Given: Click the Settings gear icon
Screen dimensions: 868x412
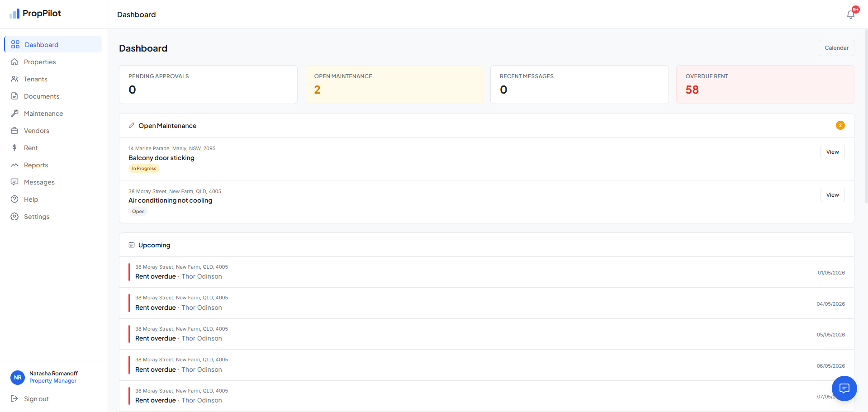Looking at the screenshot, I should point(14,216).
